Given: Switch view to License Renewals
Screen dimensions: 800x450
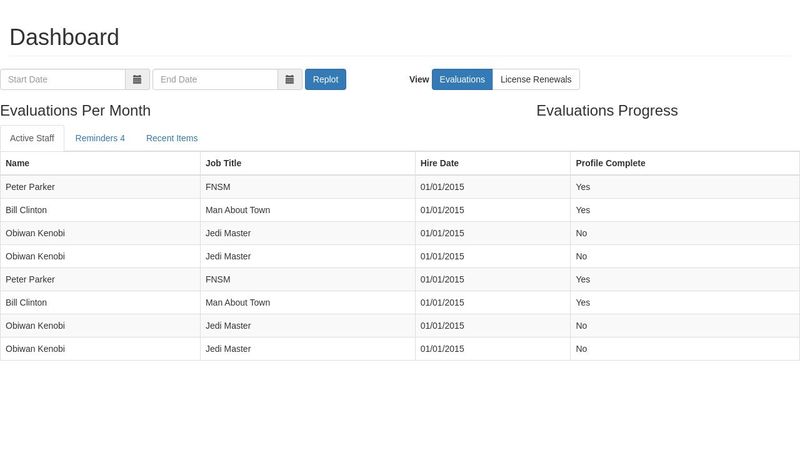Looking at the screenshot, I should pos(536,79).
